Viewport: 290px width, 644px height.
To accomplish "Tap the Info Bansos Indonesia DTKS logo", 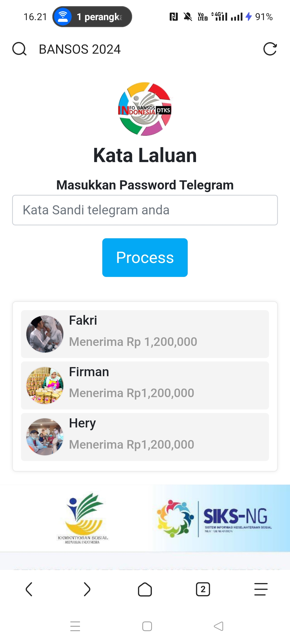I will point(144,109).
